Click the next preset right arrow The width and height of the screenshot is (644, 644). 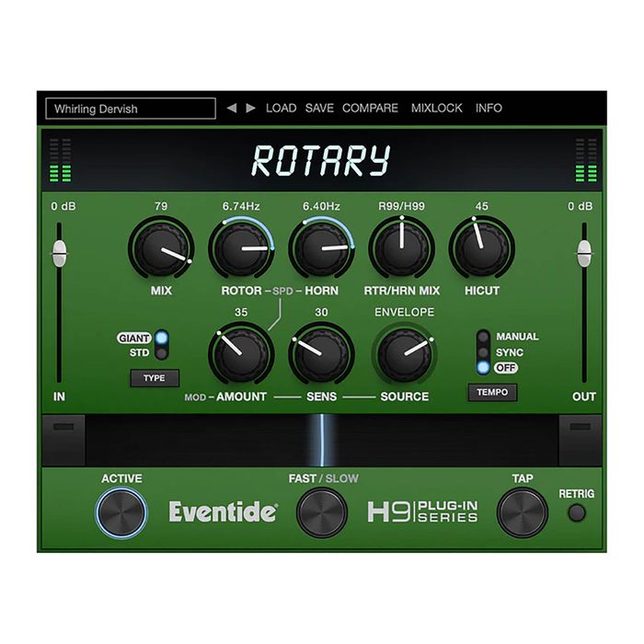tap(250, 108)
